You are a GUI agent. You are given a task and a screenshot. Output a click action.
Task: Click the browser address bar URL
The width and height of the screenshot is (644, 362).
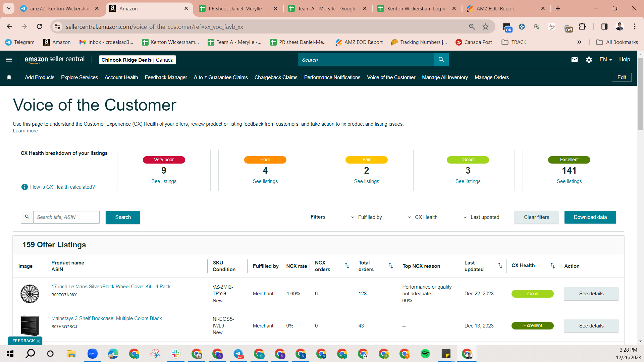point(154,27)
